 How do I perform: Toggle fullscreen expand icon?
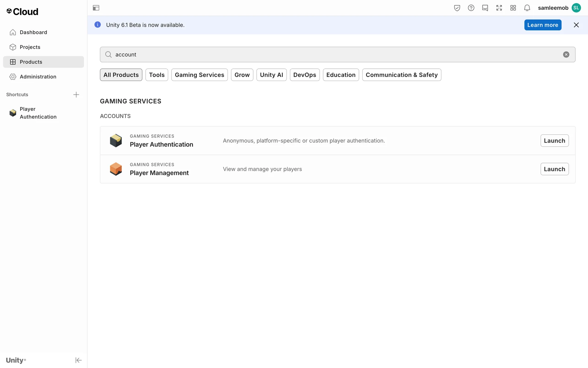click(x=499, y=8)
